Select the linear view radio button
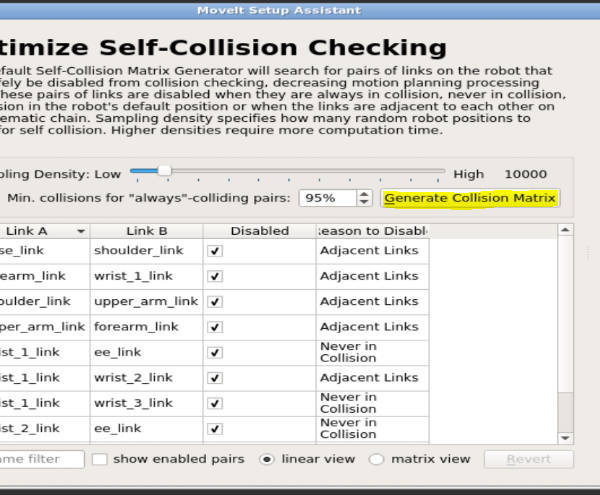 point(267,459)
